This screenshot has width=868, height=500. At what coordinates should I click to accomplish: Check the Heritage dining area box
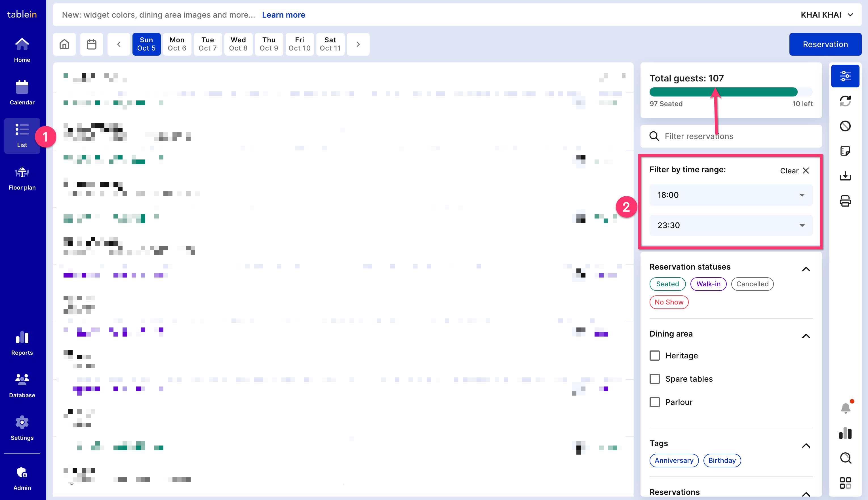coord(654,356)
